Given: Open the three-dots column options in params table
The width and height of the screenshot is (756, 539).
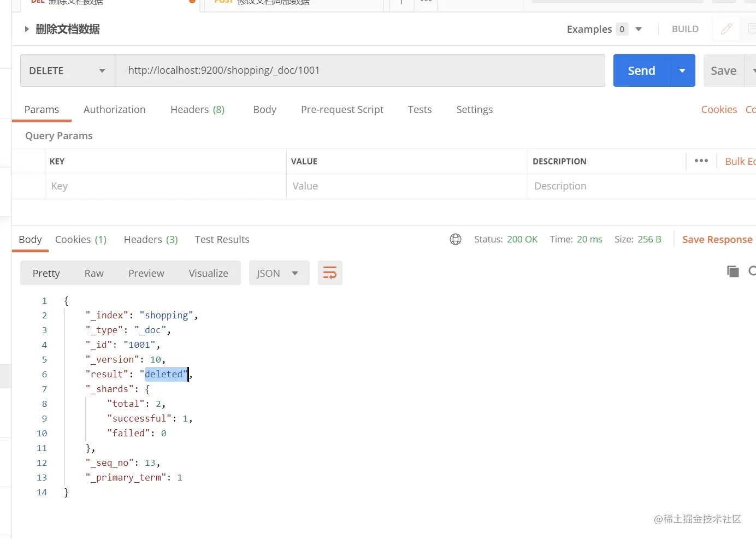Looking at the screenshot, I should tap(701, 161).
